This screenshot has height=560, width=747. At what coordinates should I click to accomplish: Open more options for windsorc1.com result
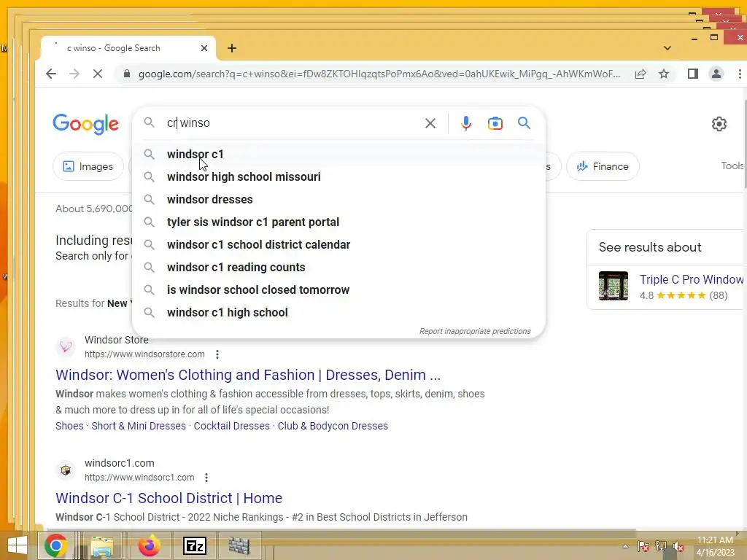(x=206, y=478)
